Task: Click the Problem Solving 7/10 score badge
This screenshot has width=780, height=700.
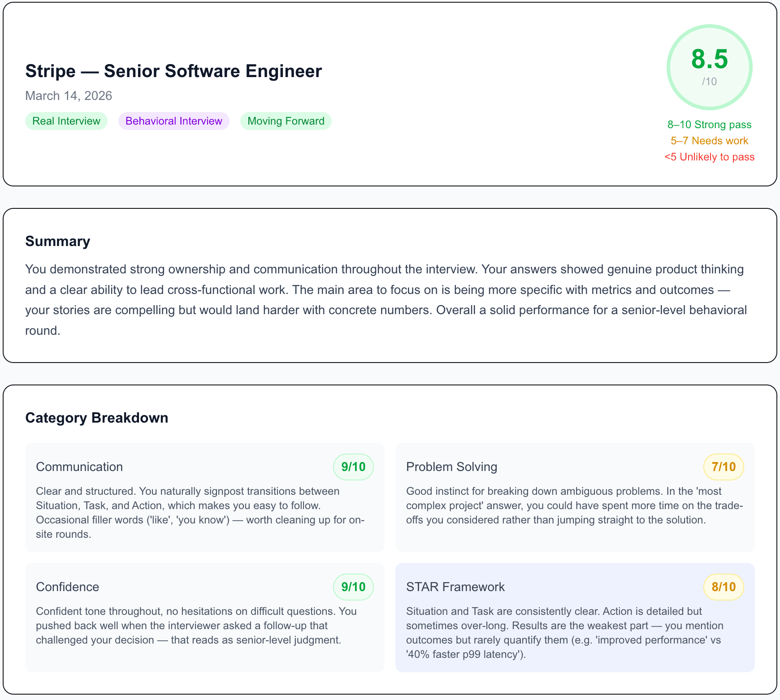Action: click(724, 467)
